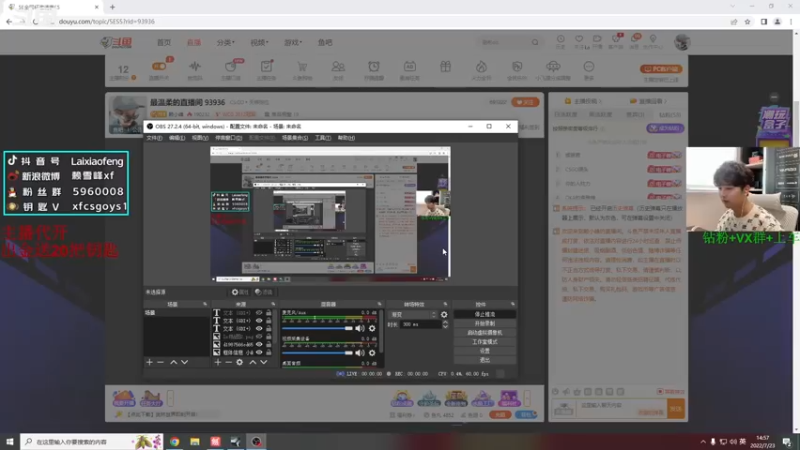
Task: Select 首页 in Douyu navigation
Action: click(x=164, y=42)
